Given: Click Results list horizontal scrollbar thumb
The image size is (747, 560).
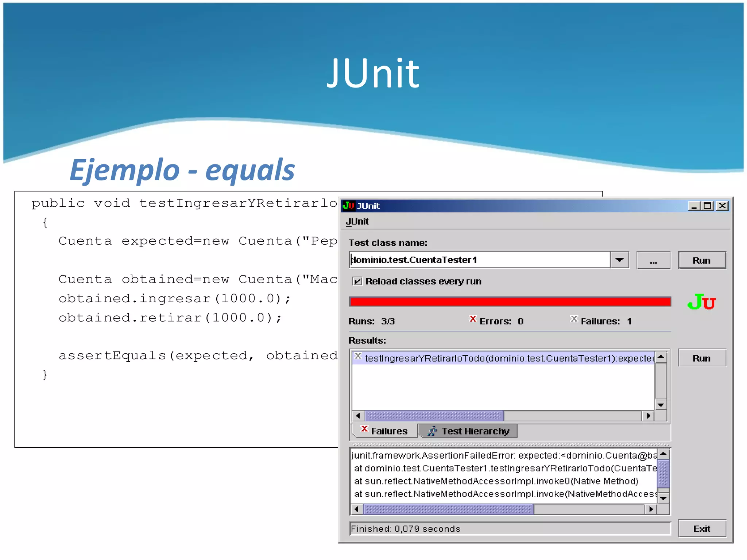Looking at the screenshot, I should [x=434, y=416].
